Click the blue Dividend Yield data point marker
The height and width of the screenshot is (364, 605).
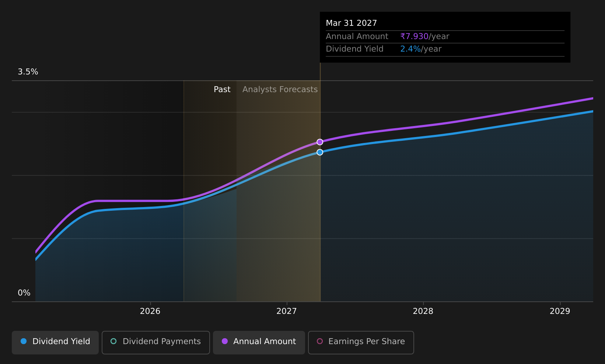point(320,152)
